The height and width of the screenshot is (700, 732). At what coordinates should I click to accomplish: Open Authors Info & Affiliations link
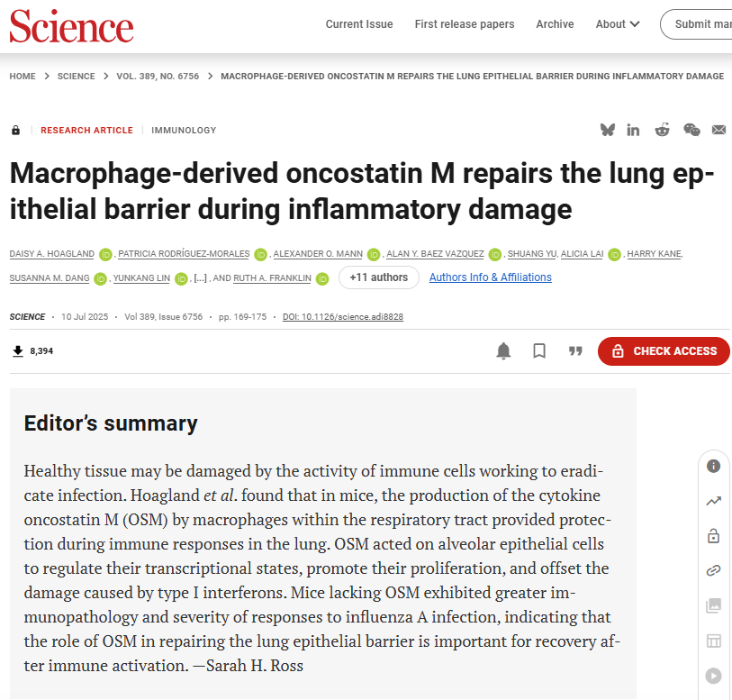pos(490,277)
